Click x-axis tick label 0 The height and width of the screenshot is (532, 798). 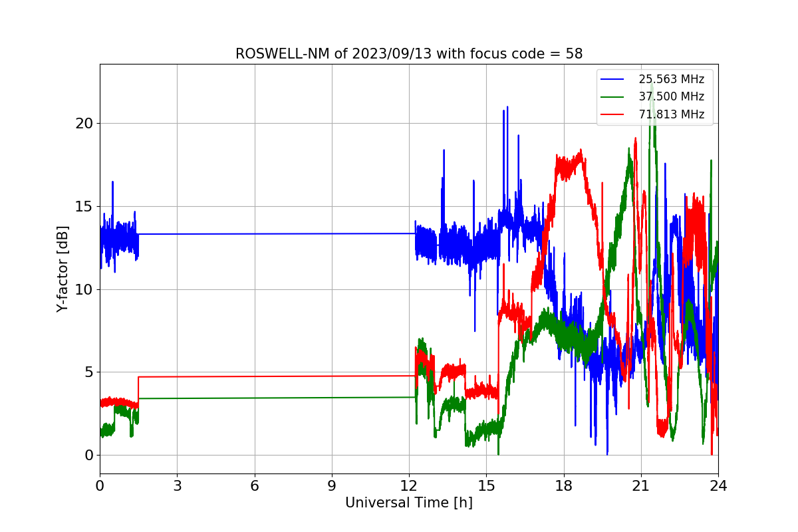tap(100, 486)
